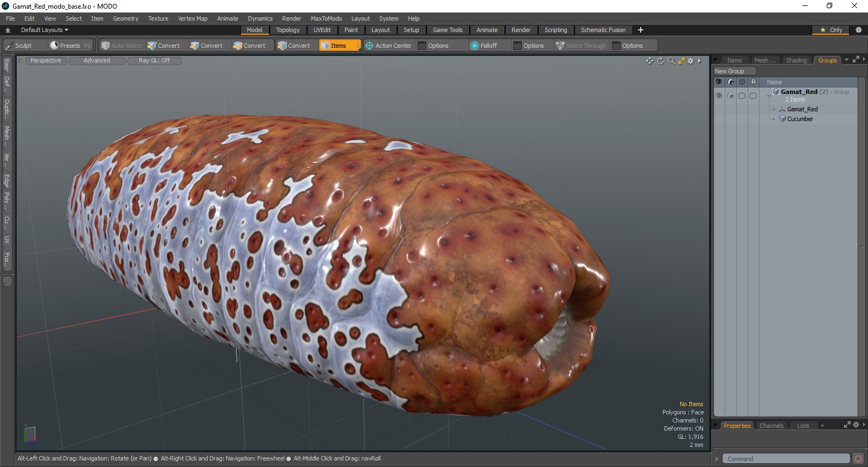868x467 pixels.
Task: Enable Auto Select mode
Action: point(122,46)
